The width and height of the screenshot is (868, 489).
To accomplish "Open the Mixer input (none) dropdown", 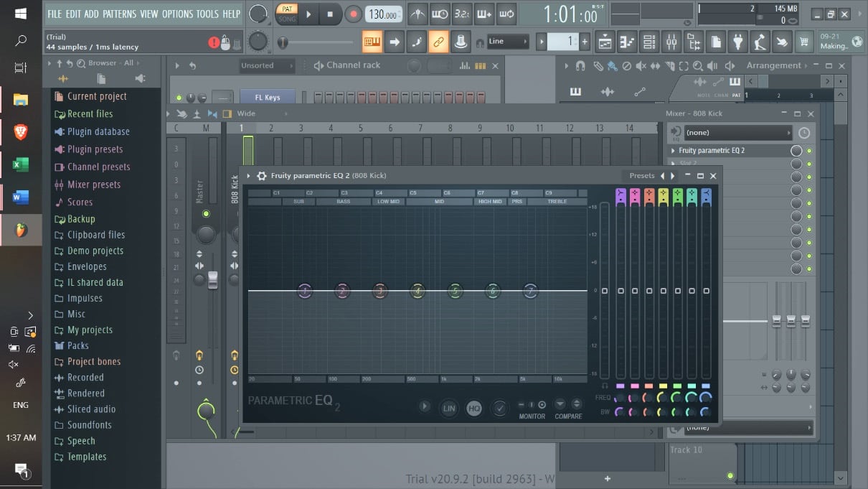I will (738, 133).
